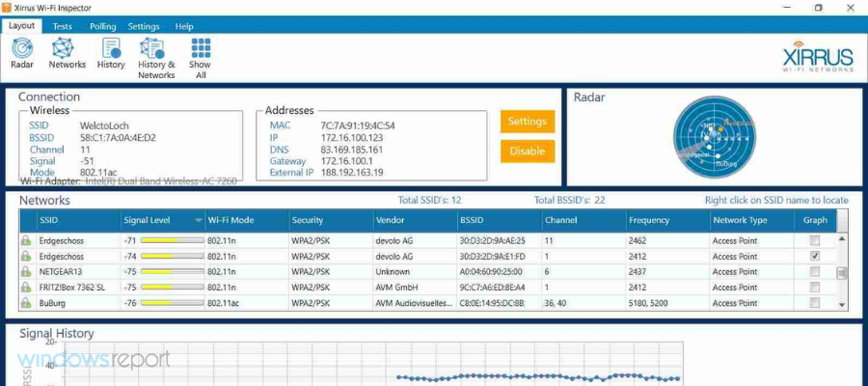Click the Show All layout icon
This screenshot has height=386, width=868.
click(201, 59)
